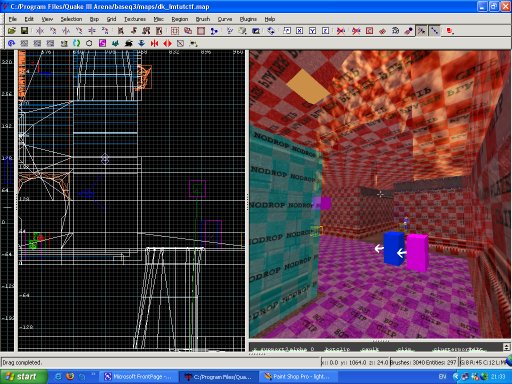This screenshot has height=384, width=512.
Task: Click the green-blue cycle arrows patch icon
Action: (x=77, y=43)
